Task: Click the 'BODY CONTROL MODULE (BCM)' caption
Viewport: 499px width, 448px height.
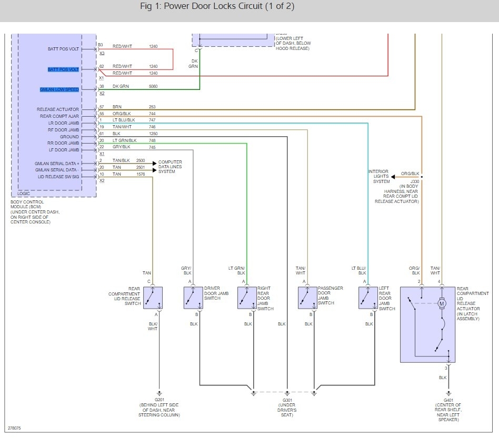Action: pos(27,204)
